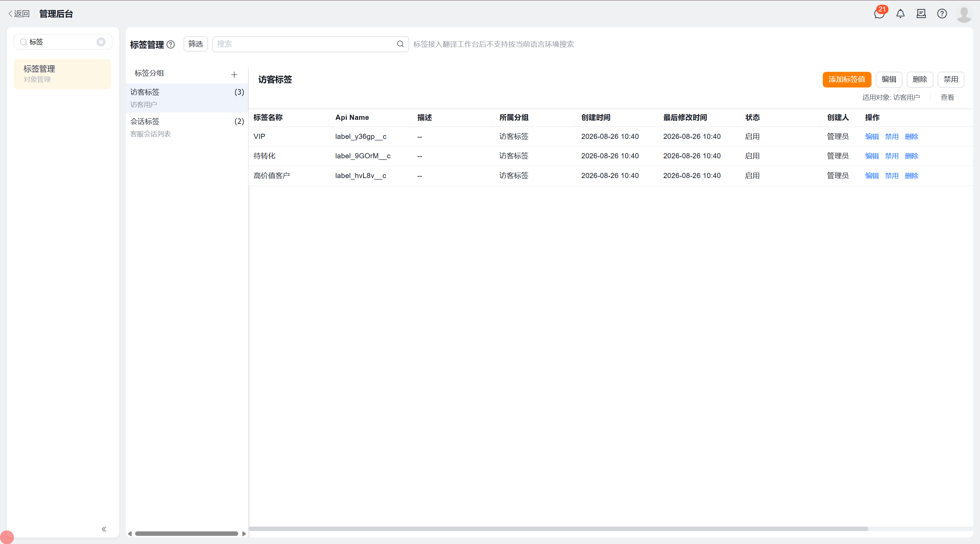Image resolution: width=980 pixels, height=544 pixels.
Task: Click the label_y36gp__c API name cell
Action: click(x=361, y=137)
